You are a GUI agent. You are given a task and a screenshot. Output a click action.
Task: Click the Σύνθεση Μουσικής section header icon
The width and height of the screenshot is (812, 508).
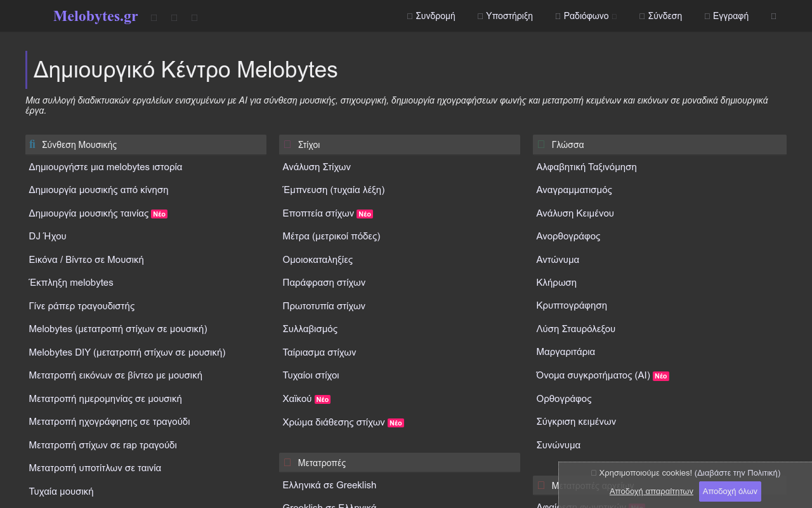pyautogui.click(x=33, y=145)
